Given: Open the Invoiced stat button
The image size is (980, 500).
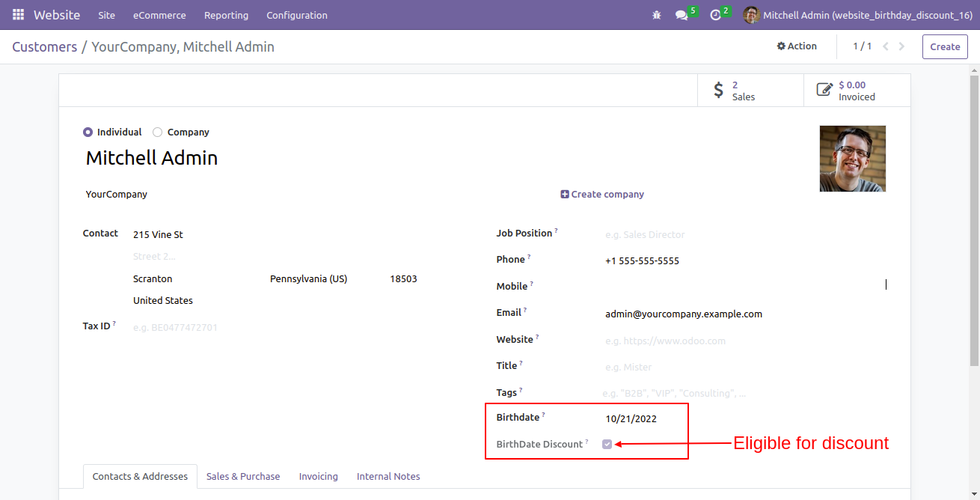Looking at the screenshot, I should click(x=857, y=91).
